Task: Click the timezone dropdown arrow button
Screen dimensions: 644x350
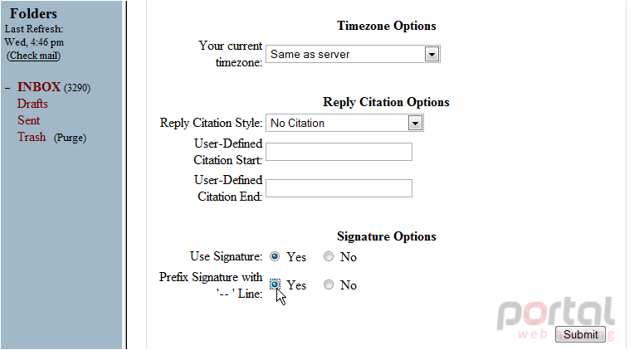Action: pyautogui.click(x=432, y=54)
